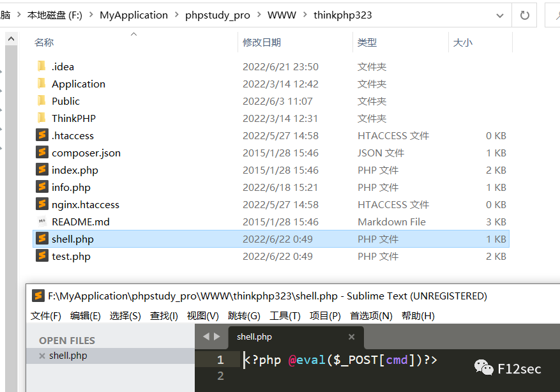
Task: Open the 项目(P) menu
Action: 325,315
